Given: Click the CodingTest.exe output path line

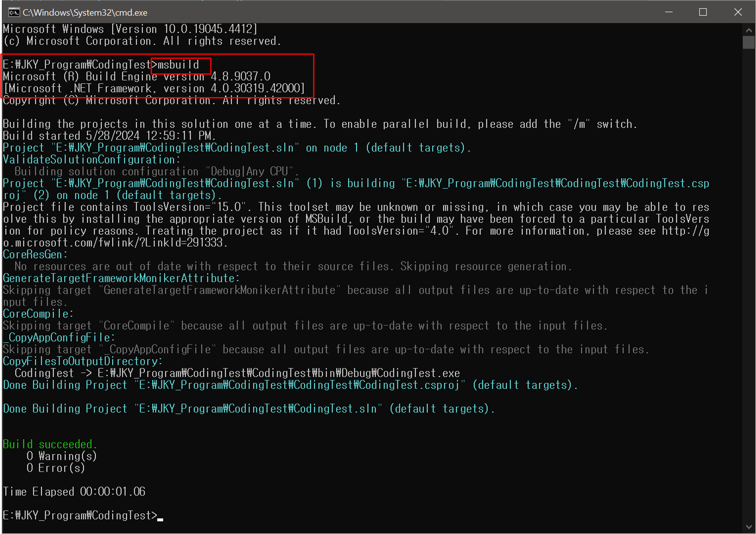Looking at the screenshot, I should (237, 373).
